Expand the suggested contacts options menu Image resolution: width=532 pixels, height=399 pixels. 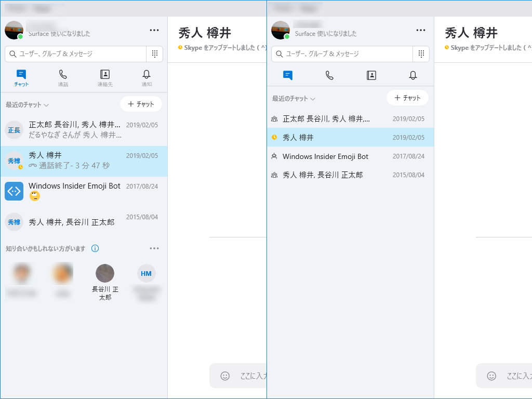(154, 248)
